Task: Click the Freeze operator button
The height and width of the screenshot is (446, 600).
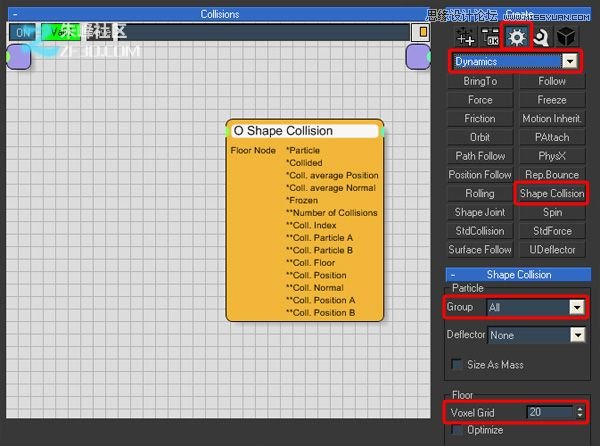Action: pyautogui.click(x=552, y=100)
